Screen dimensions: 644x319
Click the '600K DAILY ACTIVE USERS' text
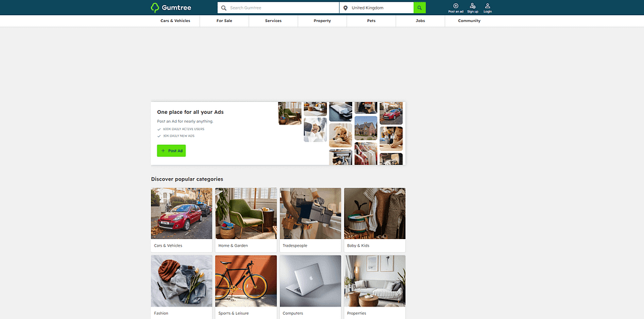(x=184, y=129)
